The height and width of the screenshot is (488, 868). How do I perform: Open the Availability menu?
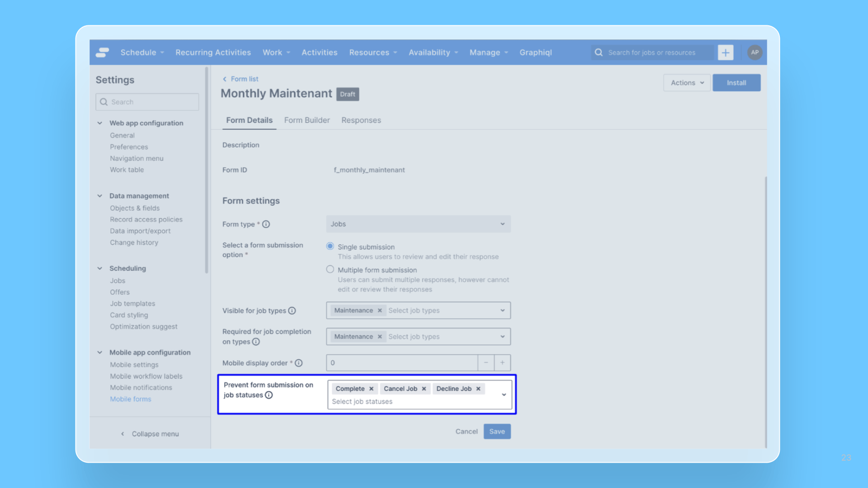pyautogui.click(x=433, y=52)
